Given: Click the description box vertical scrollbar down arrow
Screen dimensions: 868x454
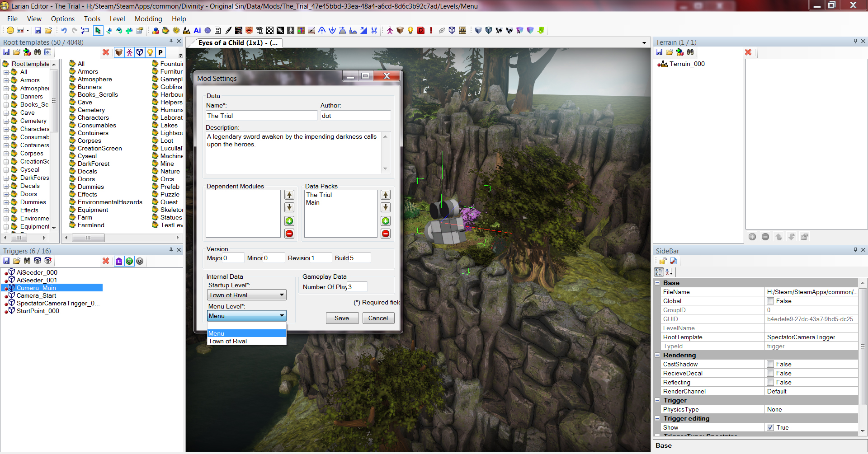Looking at the screenshot, I should pos(385,169).
